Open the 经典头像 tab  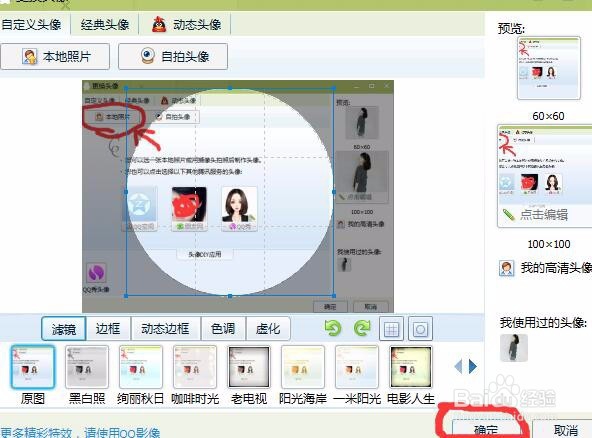pyautogui.click(x=105, y=25)
